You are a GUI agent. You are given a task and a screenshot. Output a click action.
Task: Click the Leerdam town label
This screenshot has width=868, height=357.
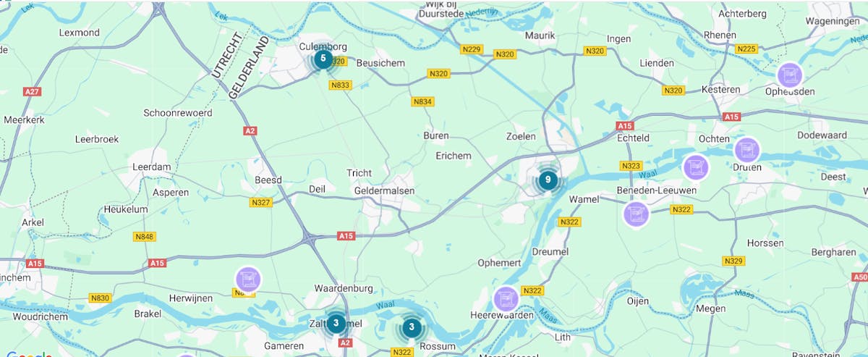click(150, 167)
